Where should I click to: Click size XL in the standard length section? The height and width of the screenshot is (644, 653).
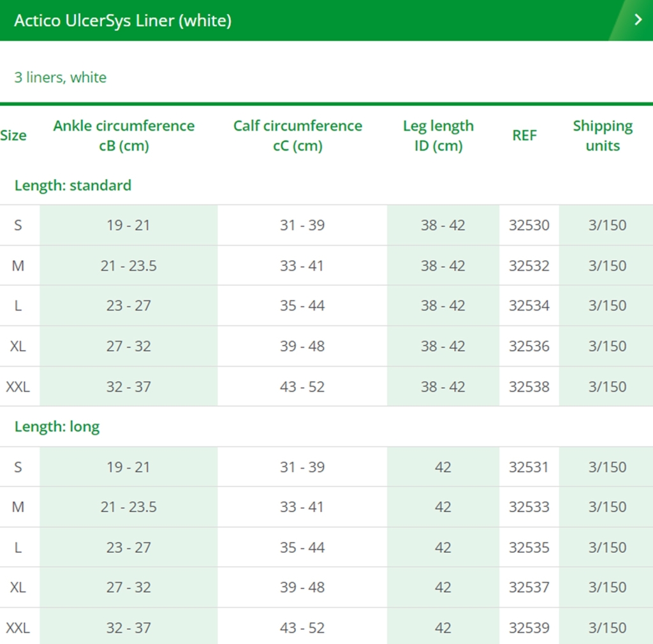tap(18, 346)
